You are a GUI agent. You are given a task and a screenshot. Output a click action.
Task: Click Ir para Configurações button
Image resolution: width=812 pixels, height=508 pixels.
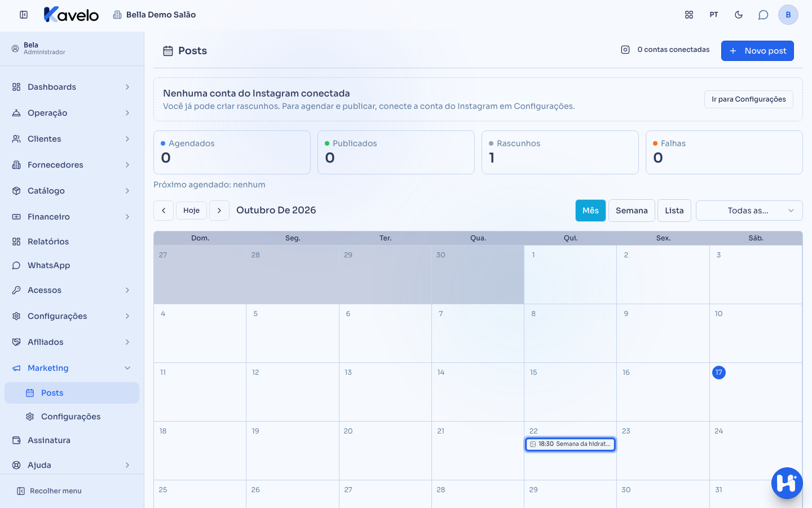pyautogui.click(x=749, y=99)
